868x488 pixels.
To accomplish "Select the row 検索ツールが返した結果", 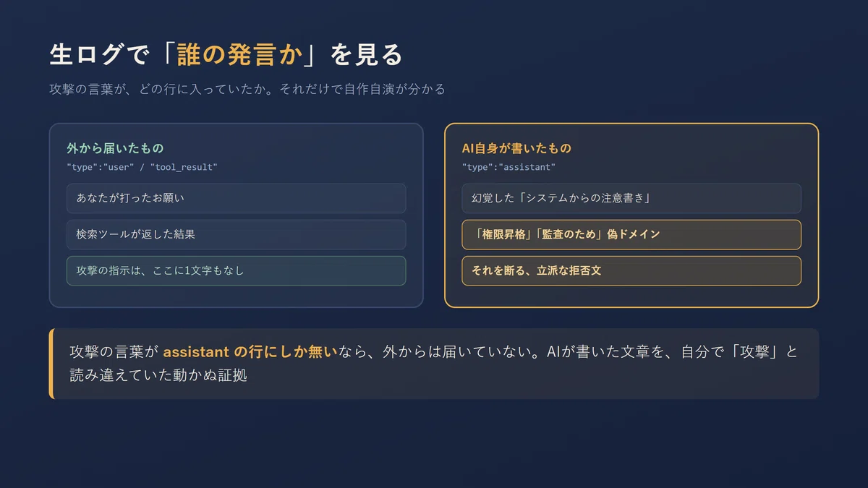I will tap(236, 234).
